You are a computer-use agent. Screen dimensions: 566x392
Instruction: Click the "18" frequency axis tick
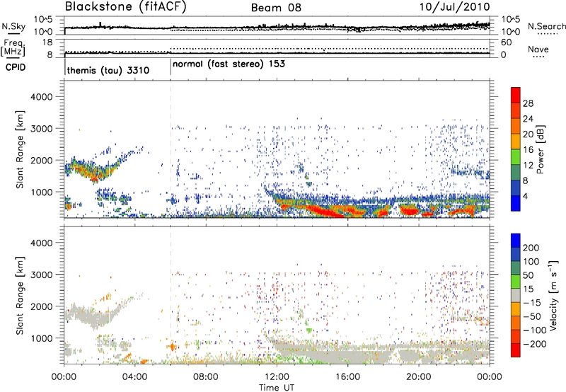(47, 42)
